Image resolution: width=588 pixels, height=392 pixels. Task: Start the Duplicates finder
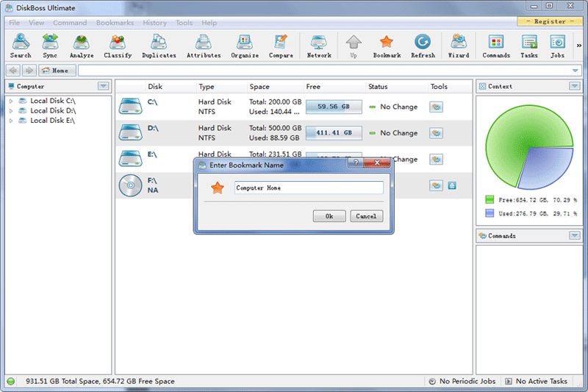(159, 46)
